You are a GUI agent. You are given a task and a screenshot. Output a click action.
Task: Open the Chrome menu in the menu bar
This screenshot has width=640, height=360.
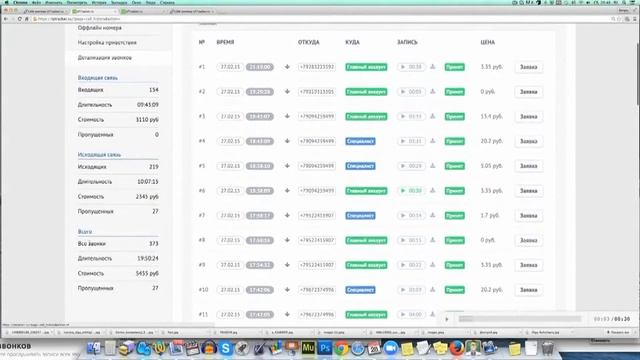(20, 2)
